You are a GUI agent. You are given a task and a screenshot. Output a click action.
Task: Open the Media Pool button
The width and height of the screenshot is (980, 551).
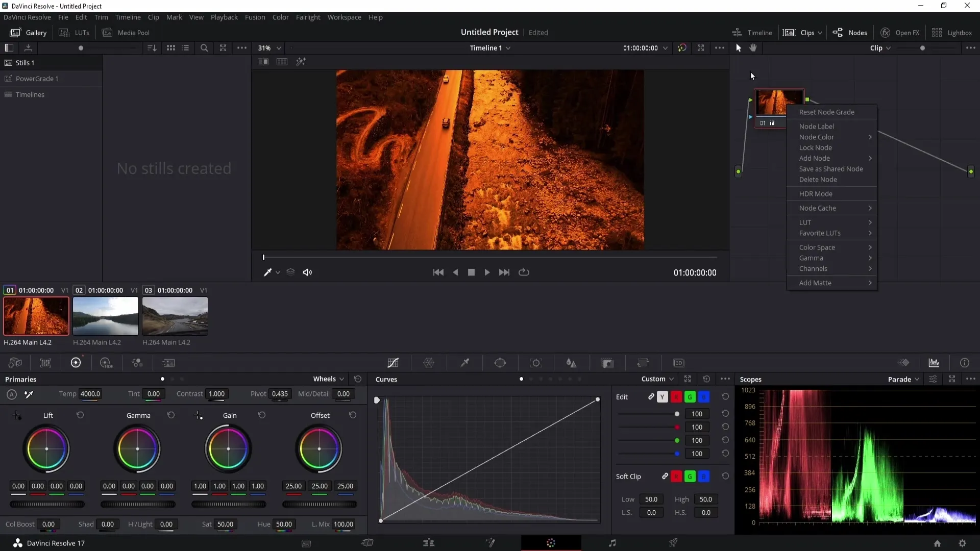pyautogui.click(x=126, y=33)
